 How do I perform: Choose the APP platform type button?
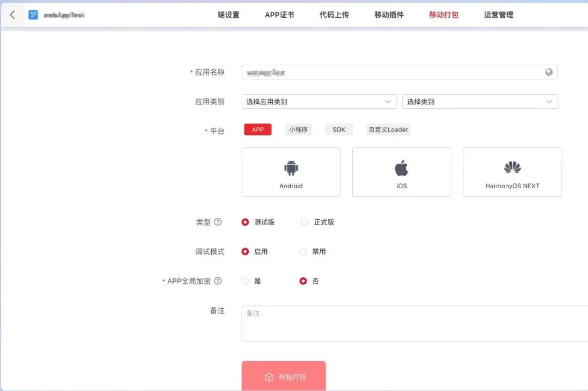pyautogui.click(x=258, y=129)
